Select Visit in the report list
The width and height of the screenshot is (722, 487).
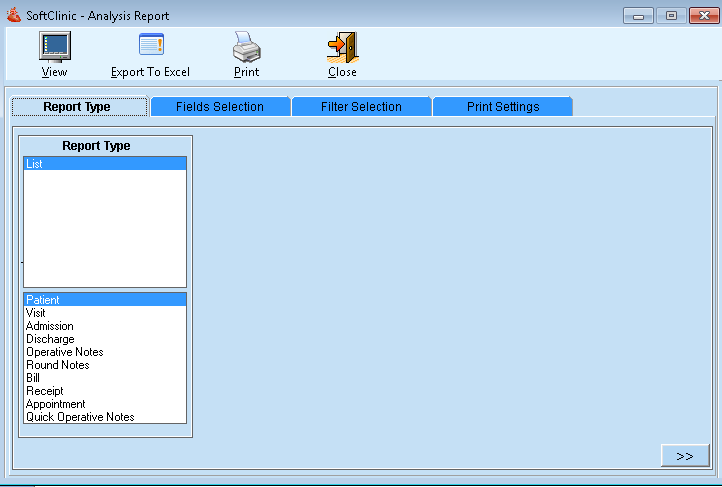pyautogui.click(x=105, y=313)
